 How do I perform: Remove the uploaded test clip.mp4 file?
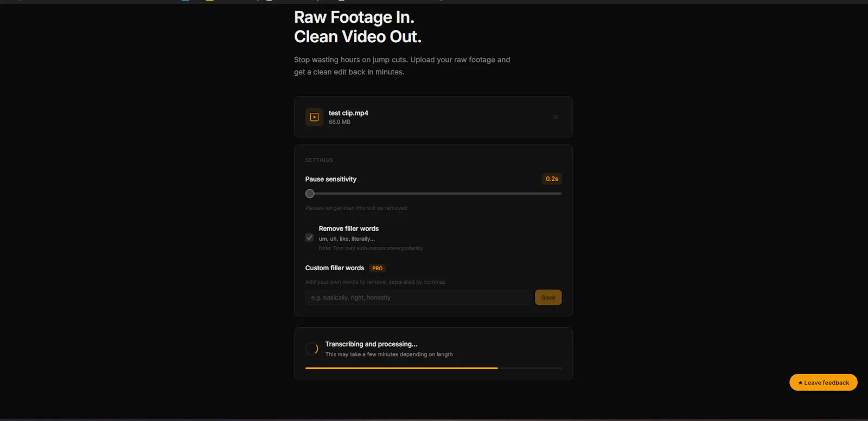click(x=556, y=117)
